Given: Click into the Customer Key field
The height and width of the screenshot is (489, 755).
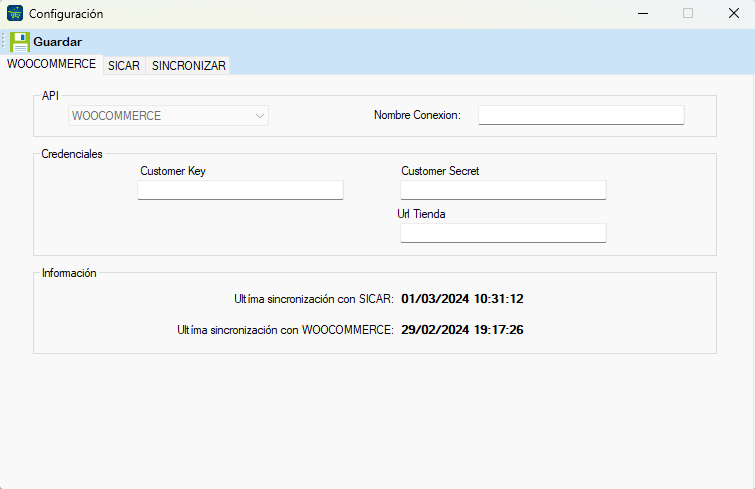Looking at the screenshot, I should coord(240,190).
